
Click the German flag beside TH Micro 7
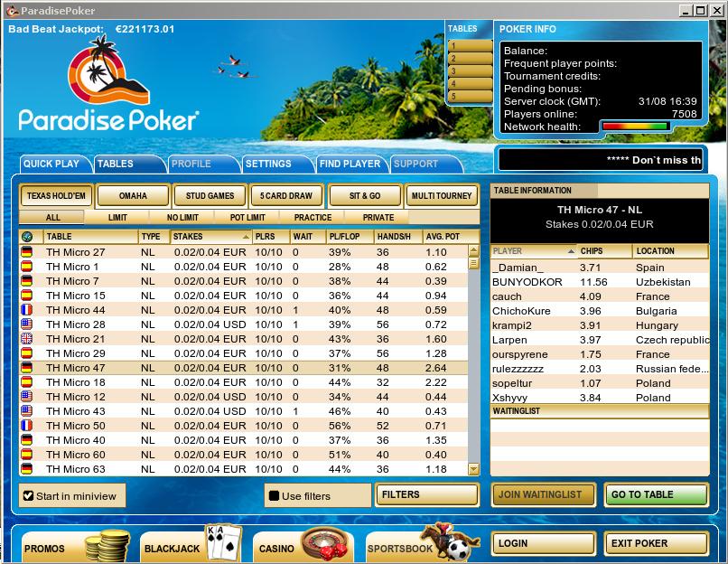pos(27,280)
